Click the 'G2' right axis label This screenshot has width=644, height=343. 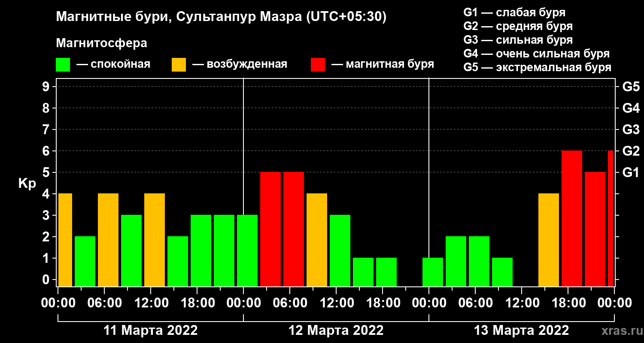(x=631, y=151)
